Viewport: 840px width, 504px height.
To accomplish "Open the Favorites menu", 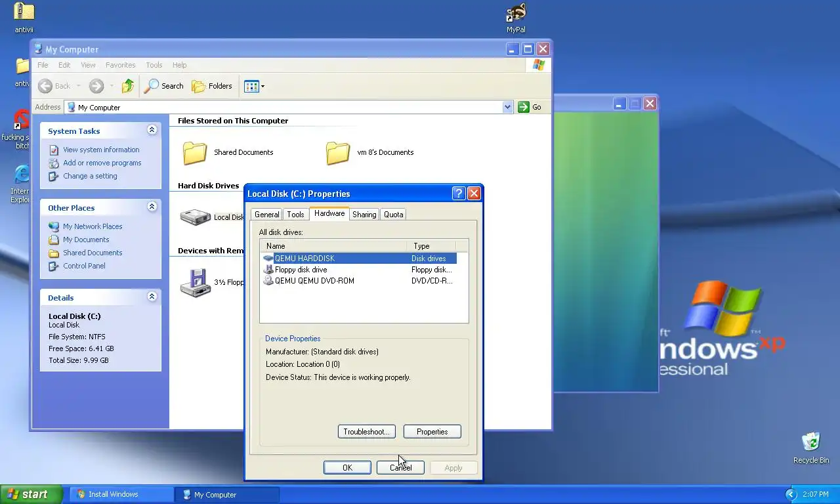I will pyautogui.click(x=121, y=65).
